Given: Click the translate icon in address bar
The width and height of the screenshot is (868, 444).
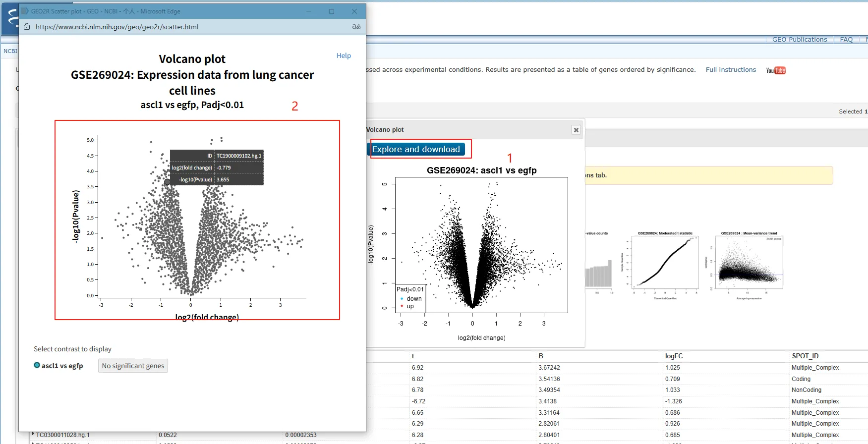Looking at the screenshot, I should pos(356,27).
